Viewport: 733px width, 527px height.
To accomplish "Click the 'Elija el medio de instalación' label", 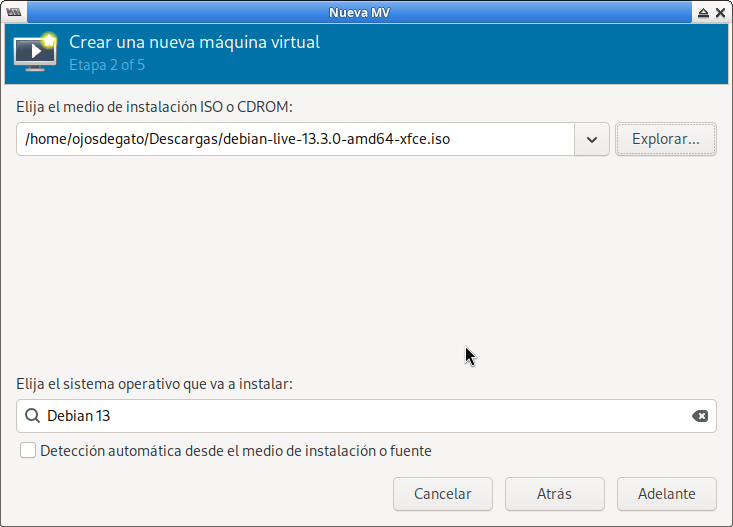I will click(x=154, y=106).
